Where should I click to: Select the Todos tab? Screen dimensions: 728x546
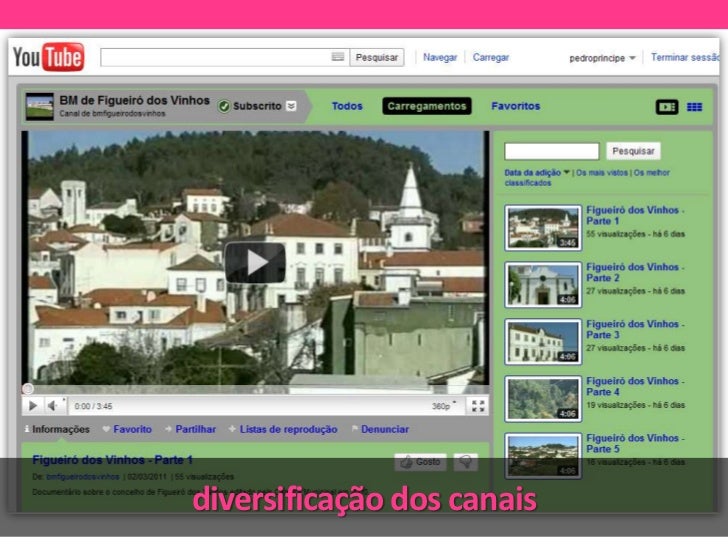click(347, 106)
